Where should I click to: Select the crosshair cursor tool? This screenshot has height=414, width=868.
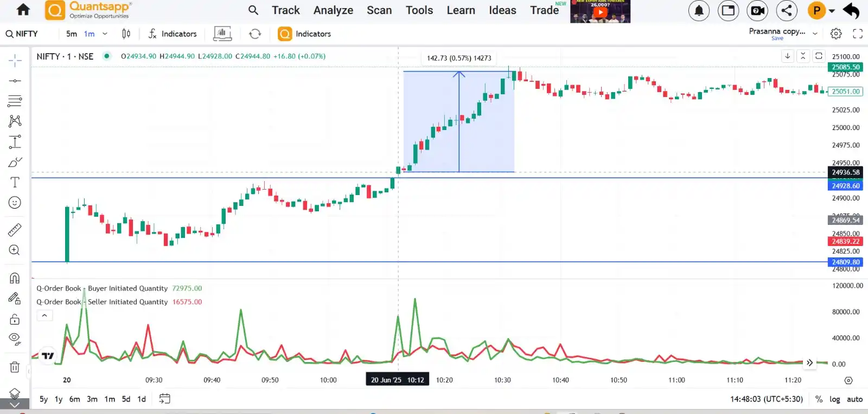pyautogui.click(x=15, y=60)
